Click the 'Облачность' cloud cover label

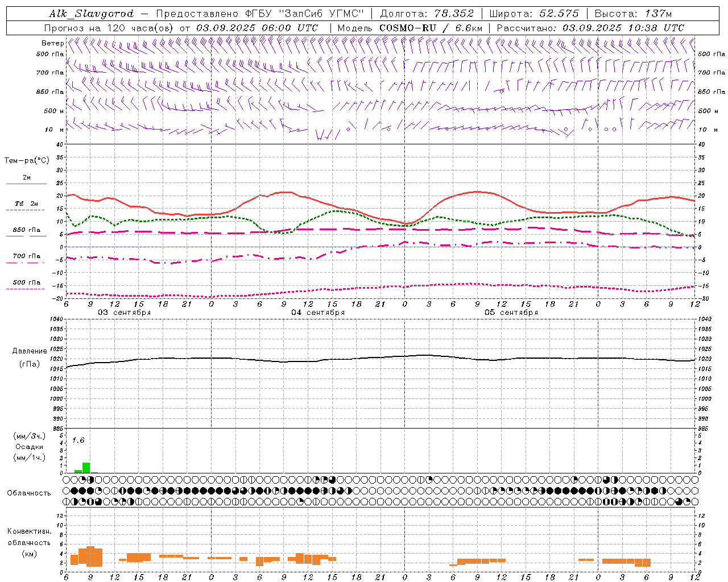click(x=29, y=493)
